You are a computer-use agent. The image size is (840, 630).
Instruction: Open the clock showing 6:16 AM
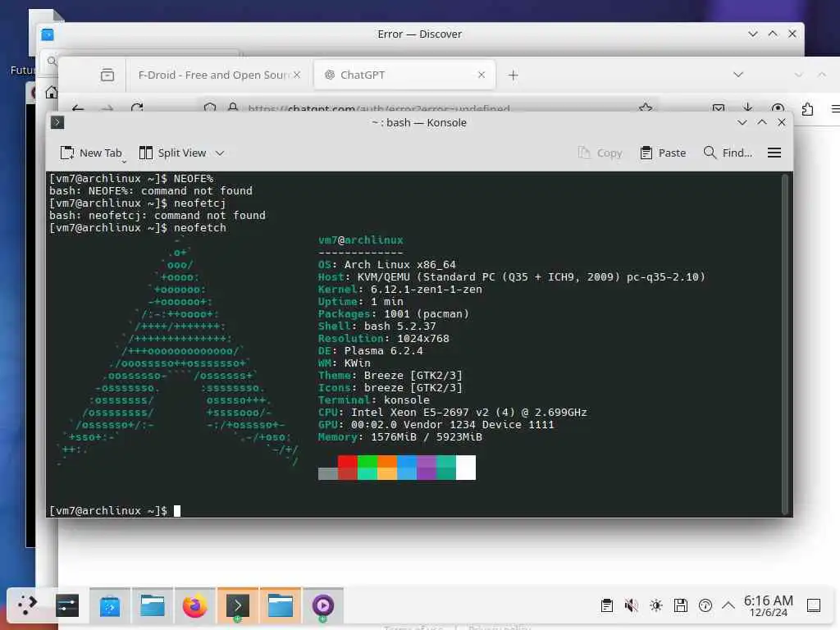[768, 605]
